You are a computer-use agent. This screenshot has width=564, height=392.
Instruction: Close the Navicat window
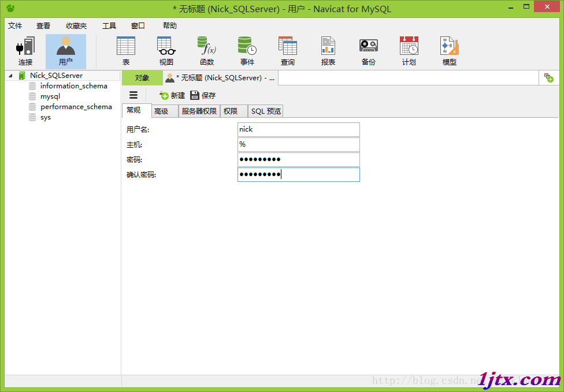click(547, 7)
